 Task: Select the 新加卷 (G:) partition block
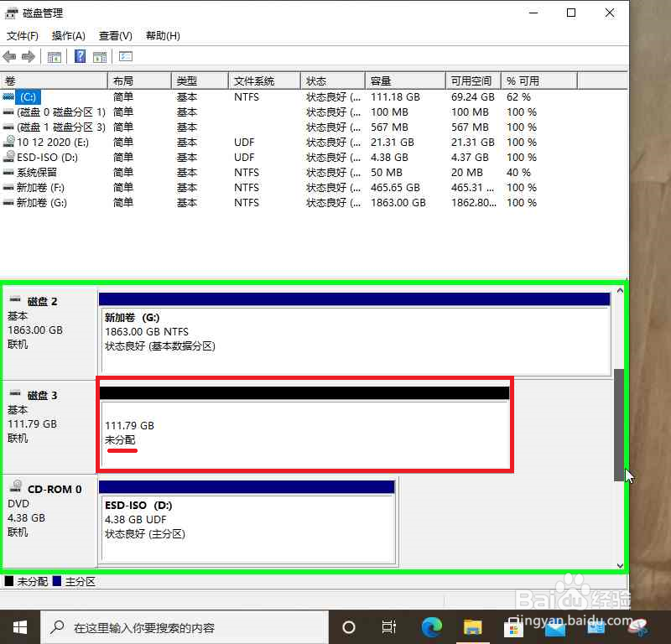click(x=354, y=335)
